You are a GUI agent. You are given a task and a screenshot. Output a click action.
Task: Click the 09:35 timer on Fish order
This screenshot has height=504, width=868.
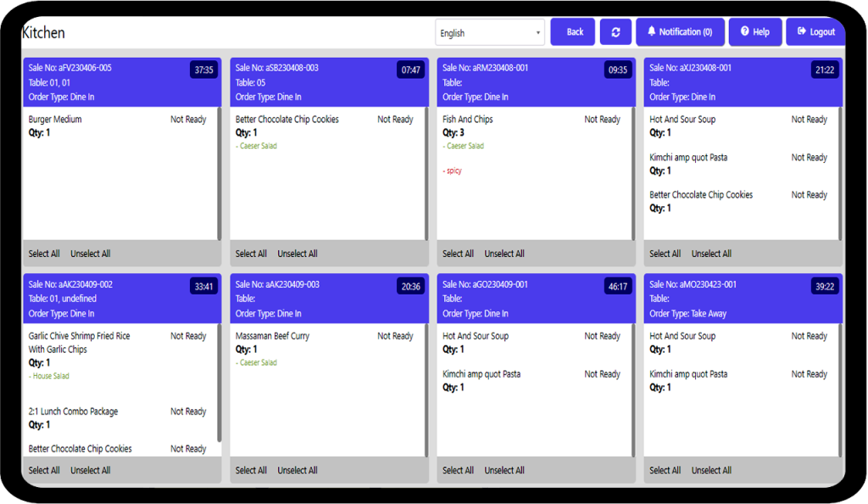(x=618, y=70)
